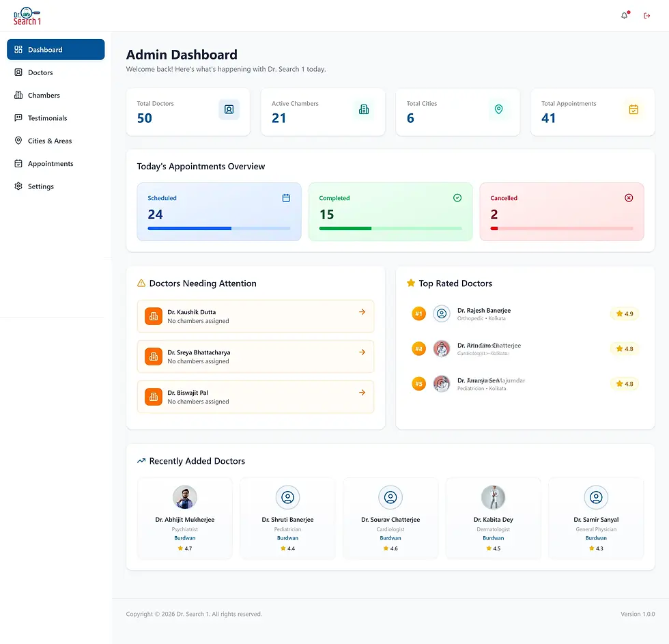This screenshot has height=644, width=669.
Task: Open the Chambers menu item
Action: (x=56, y=95)
